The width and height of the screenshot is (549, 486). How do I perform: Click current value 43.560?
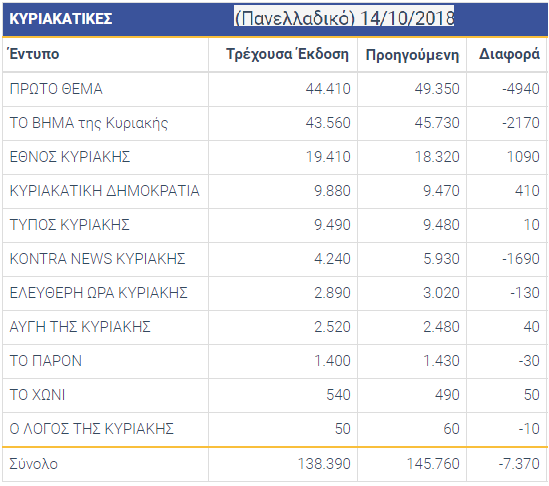pos(328,123)
